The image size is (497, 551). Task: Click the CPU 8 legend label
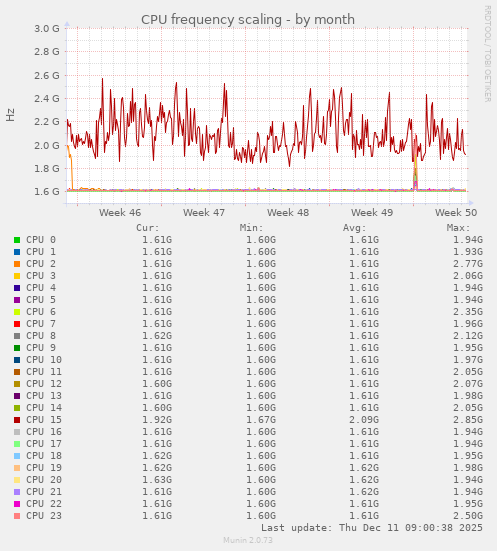pyautogui.click(x=41, y=336)
